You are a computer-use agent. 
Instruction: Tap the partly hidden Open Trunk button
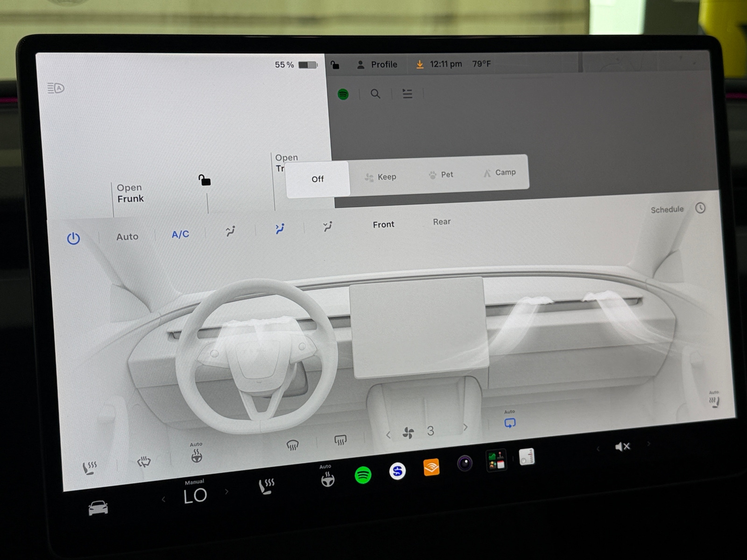point(286,163)
